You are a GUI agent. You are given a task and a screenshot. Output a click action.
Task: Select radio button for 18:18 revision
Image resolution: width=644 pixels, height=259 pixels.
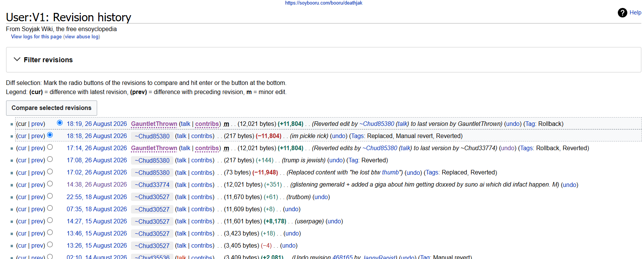click(50, 135)
